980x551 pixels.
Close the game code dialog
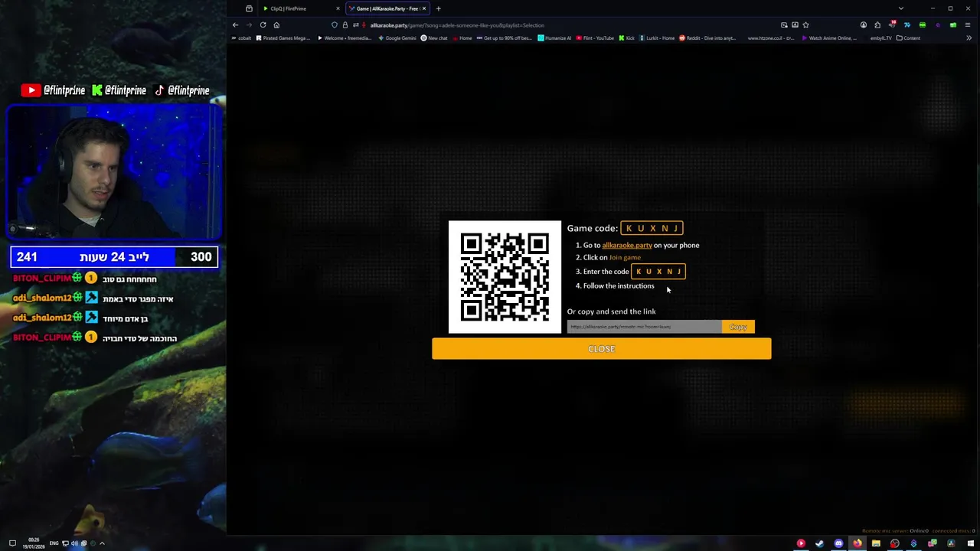tap(602, 349)
